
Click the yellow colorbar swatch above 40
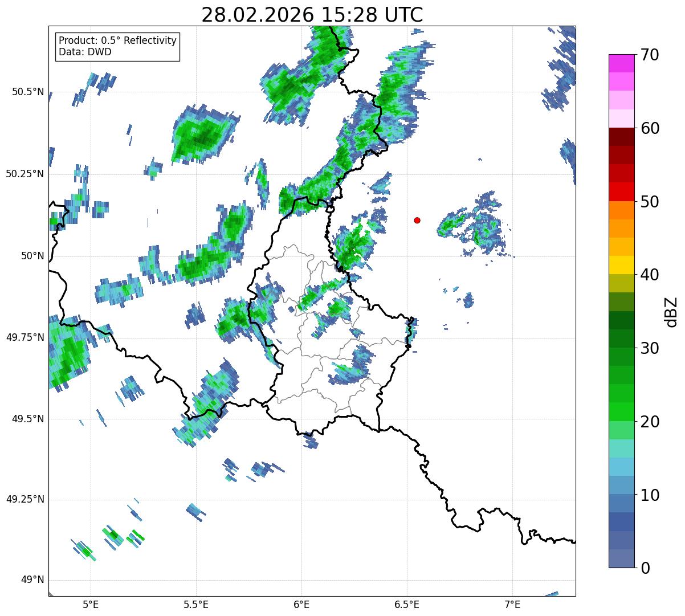coord(622,266)
